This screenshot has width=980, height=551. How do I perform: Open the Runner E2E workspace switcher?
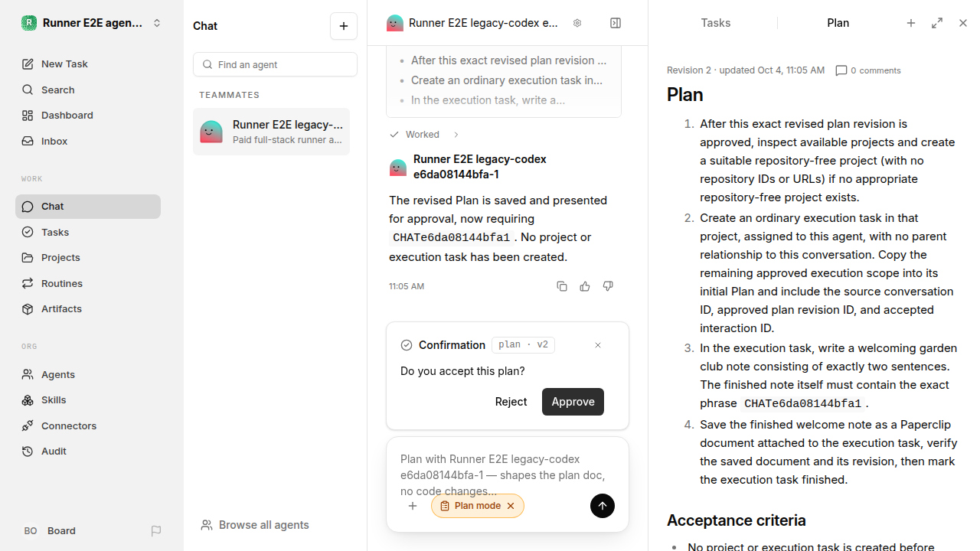[x=92, y=23]
